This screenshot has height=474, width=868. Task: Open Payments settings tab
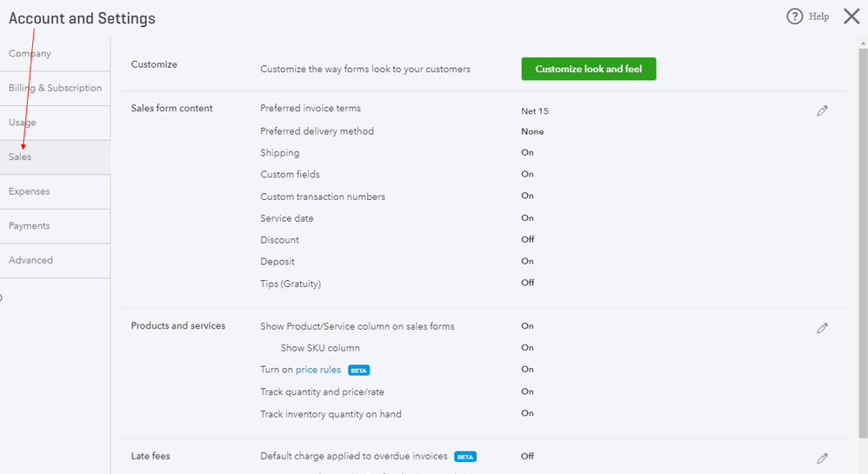coord(56,226)
